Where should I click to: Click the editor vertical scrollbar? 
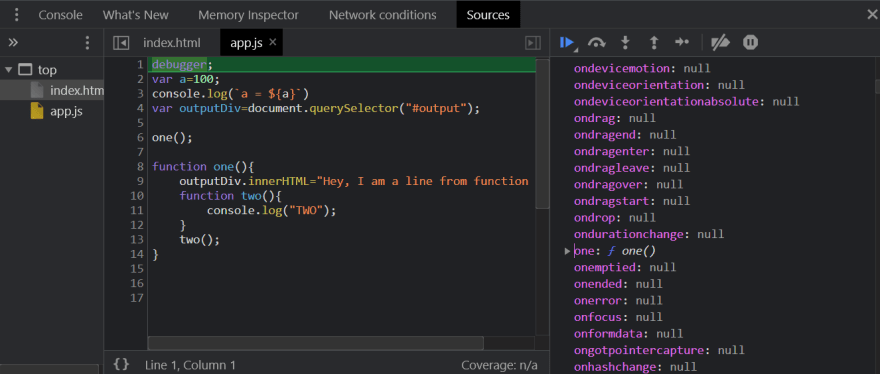(542, 134)
